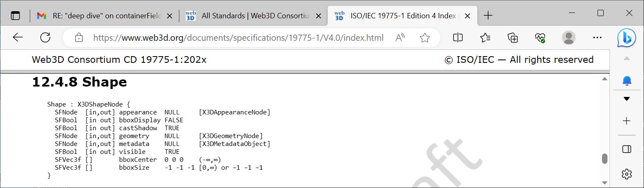Open the Favorites list

[x=485, y=38]
